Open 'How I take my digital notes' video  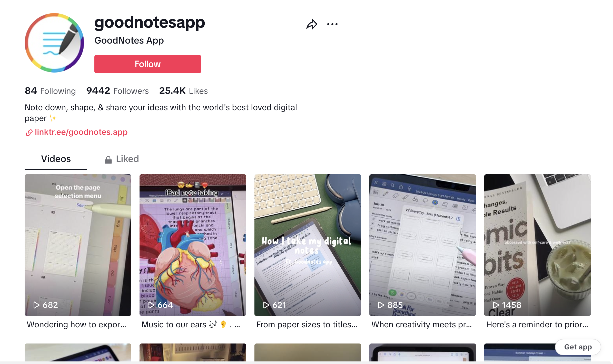pos(308,245)
